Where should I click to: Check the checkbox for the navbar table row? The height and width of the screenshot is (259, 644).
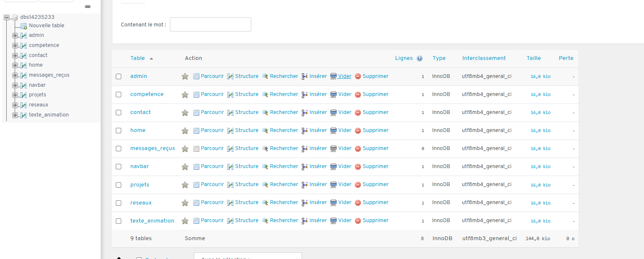coord(118,166)
